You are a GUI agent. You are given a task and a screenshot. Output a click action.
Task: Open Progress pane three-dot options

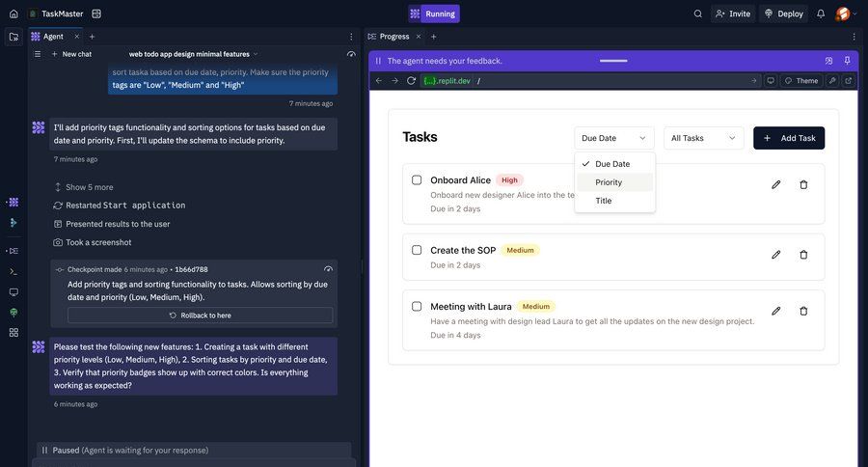coord(854,37)
